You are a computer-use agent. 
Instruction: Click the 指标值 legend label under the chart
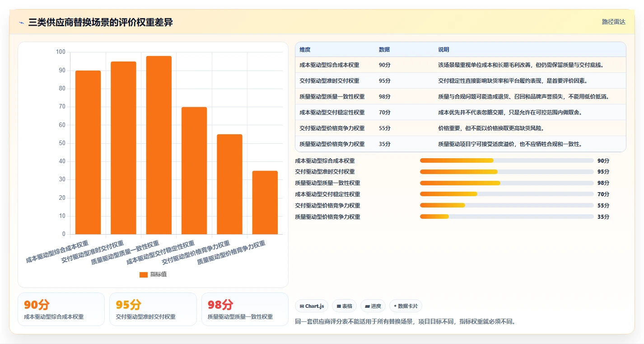(x=159, y=274)
